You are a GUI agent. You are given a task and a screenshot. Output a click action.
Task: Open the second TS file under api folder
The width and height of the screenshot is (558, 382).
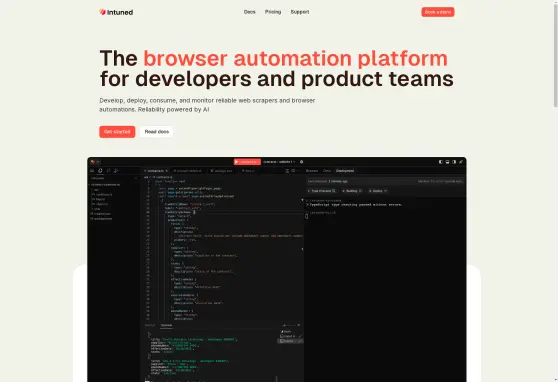coord(99,199)
